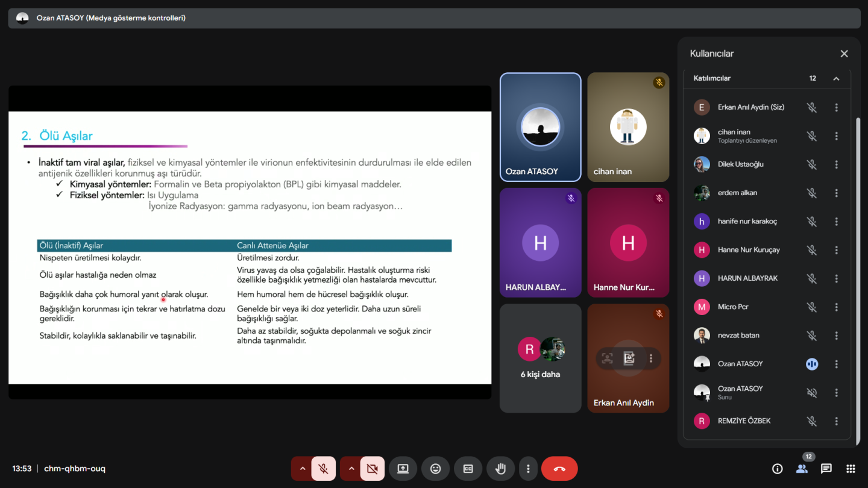Screen dimensions: 868x488
Task: Toggle the microphone mute button
Action: point(324,469)
